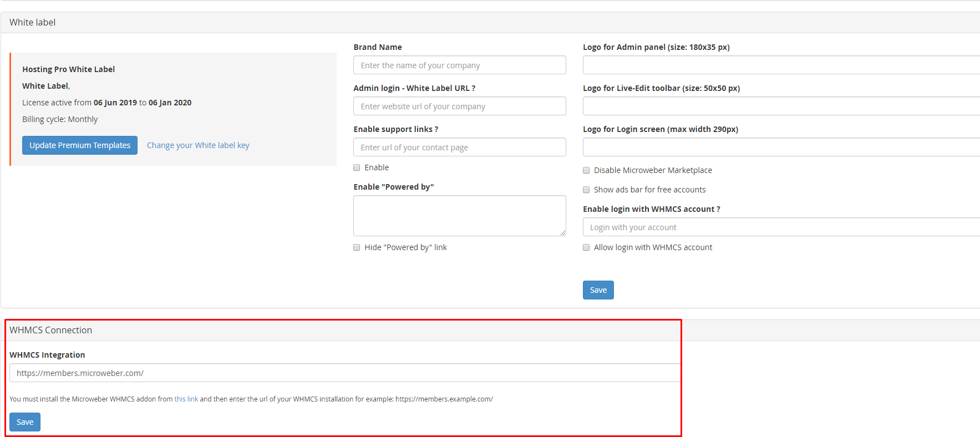Image resolution: width=980 pixels, height=437 pixels.
Task: Toggle Show ads bar for free accounts
Action: coord(586,190)
